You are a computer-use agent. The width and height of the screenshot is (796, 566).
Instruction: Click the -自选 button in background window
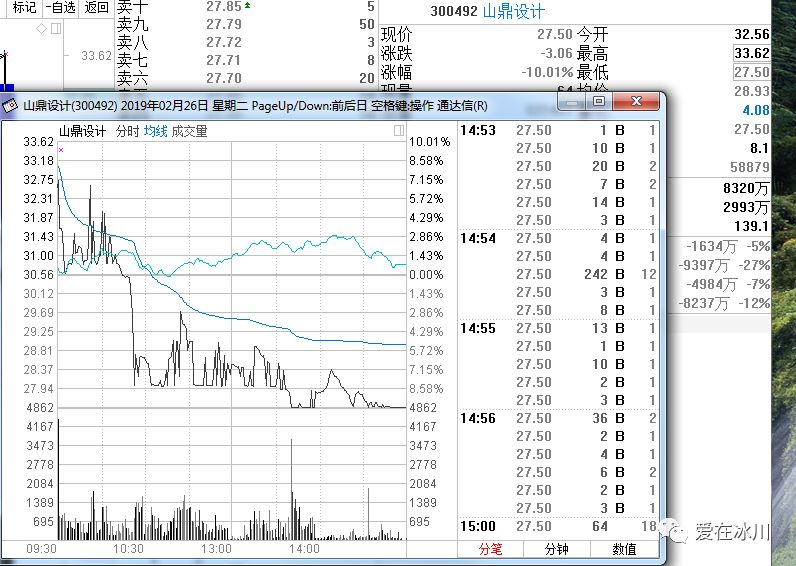click(60, 7)
